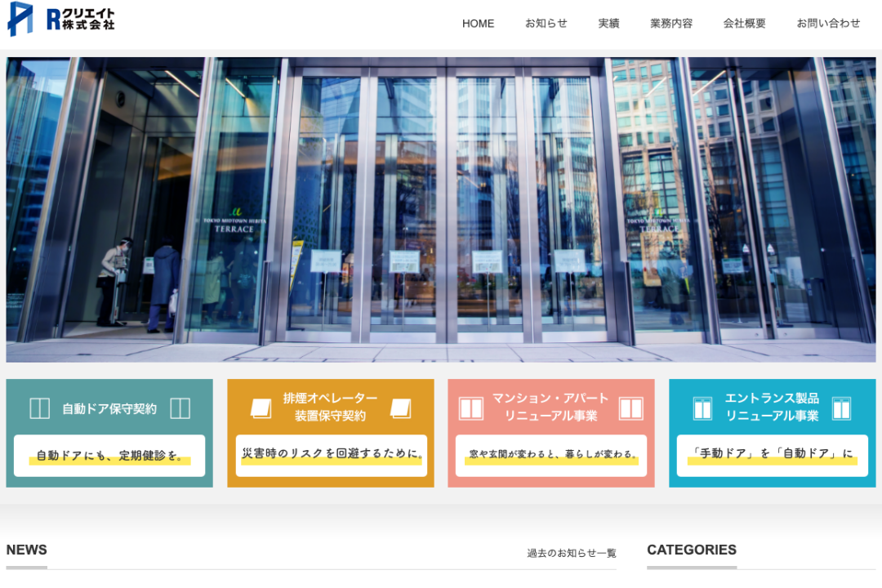Click left door icon on 自動ドア保守契約 banner
This screenshot has width=882, height=588.
(39, 408)
